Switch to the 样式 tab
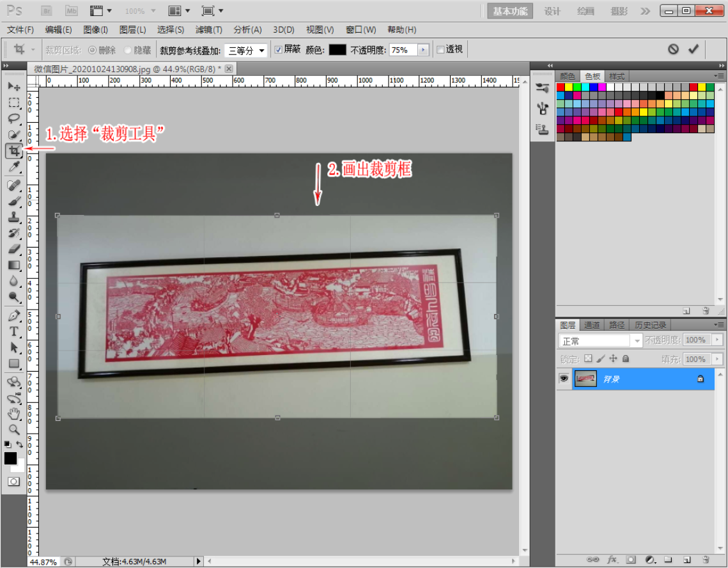This screenshot has height=568, width=728. [617, 76]
